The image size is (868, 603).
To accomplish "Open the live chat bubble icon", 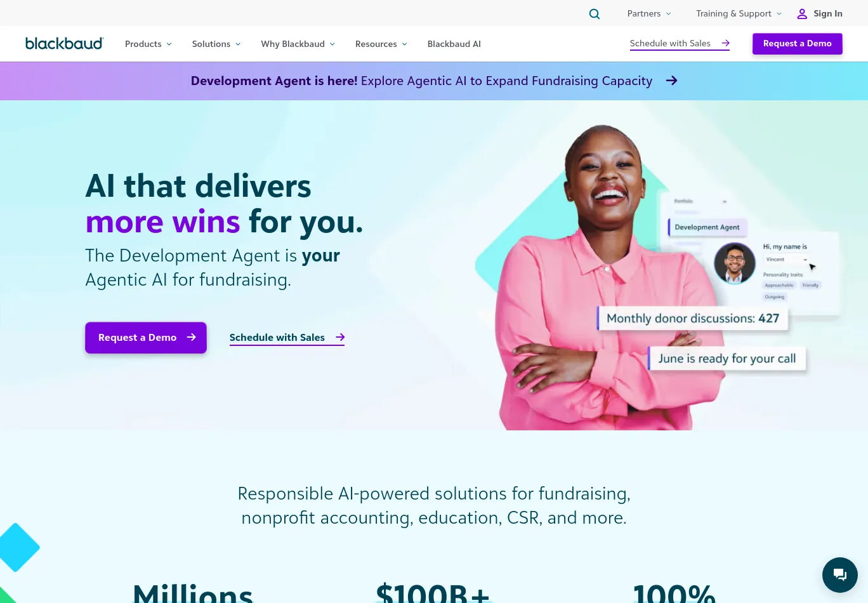I will pyautogui.click(x=840, y=575).
